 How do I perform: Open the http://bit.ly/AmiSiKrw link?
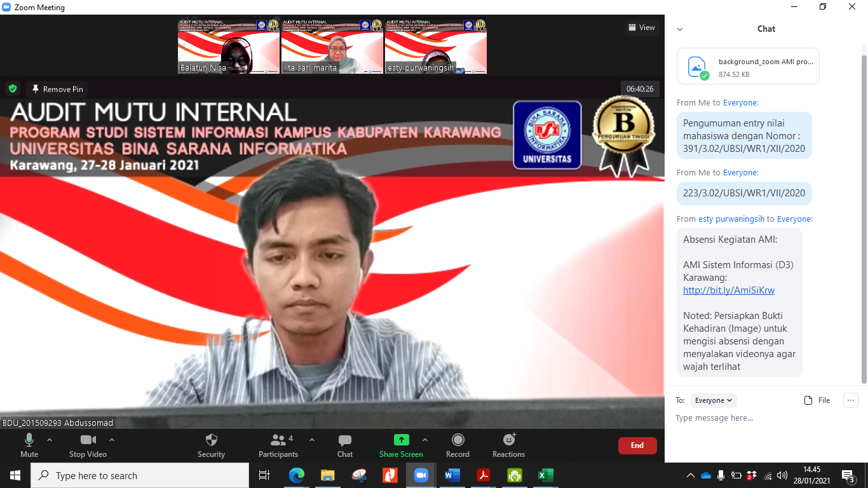pyautogui.click(x=729, y=290)
